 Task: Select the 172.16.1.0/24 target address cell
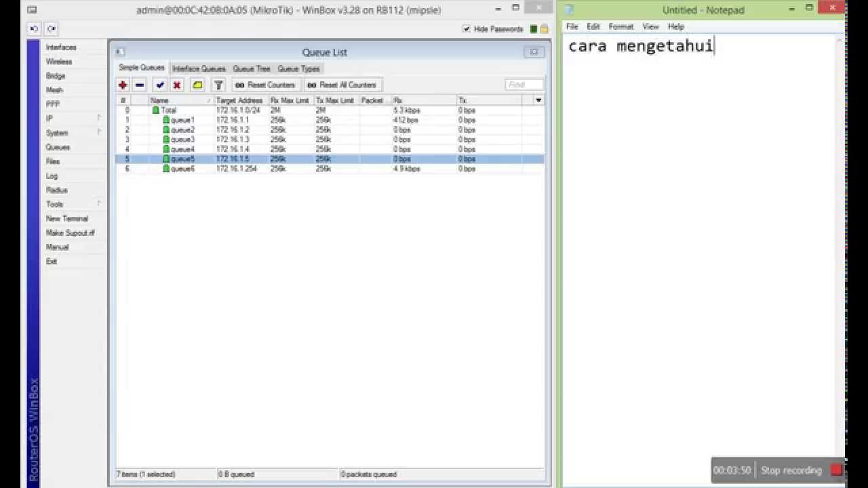[x=238, y=110]
